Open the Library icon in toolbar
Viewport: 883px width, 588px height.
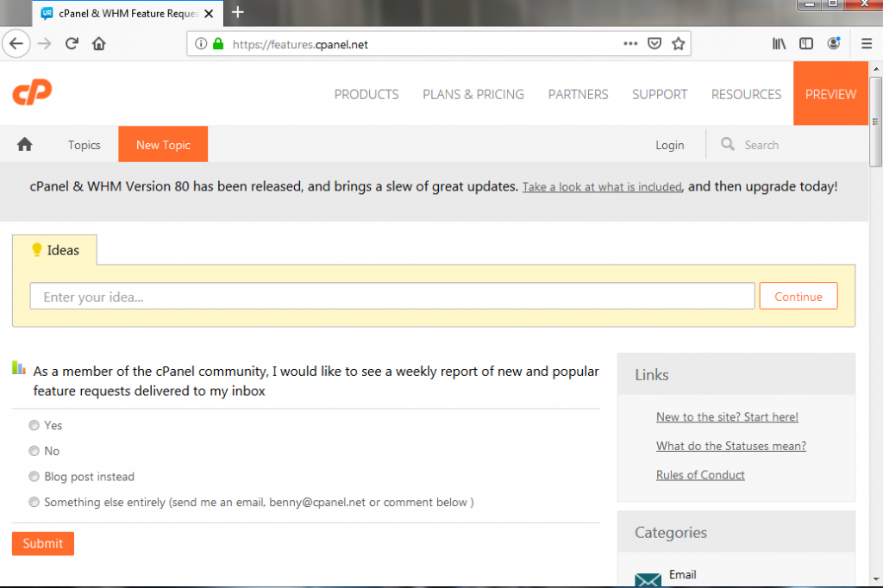click(x=779, y=43)
